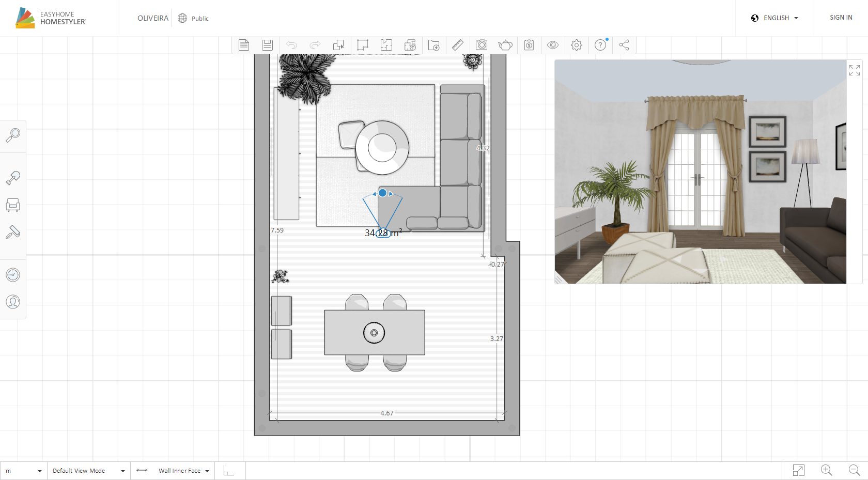
Task: Click the SIGN IN link
Action: click(x=841, y=18)
